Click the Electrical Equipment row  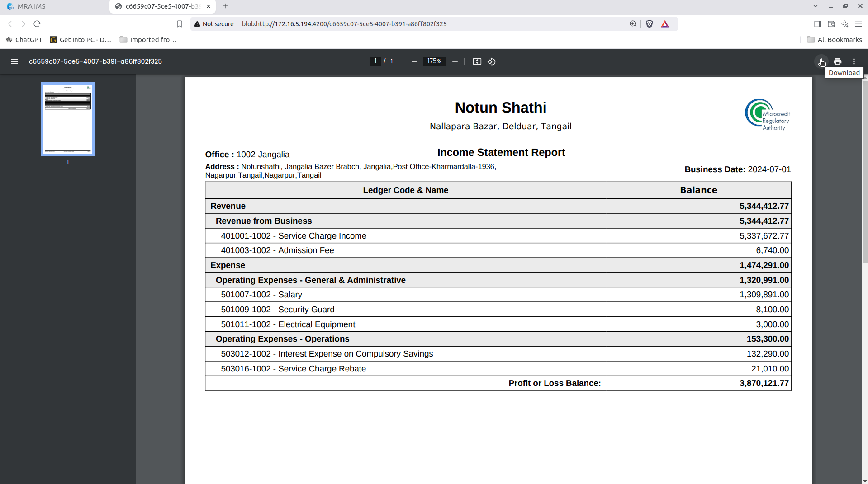(x=498, y=324)
